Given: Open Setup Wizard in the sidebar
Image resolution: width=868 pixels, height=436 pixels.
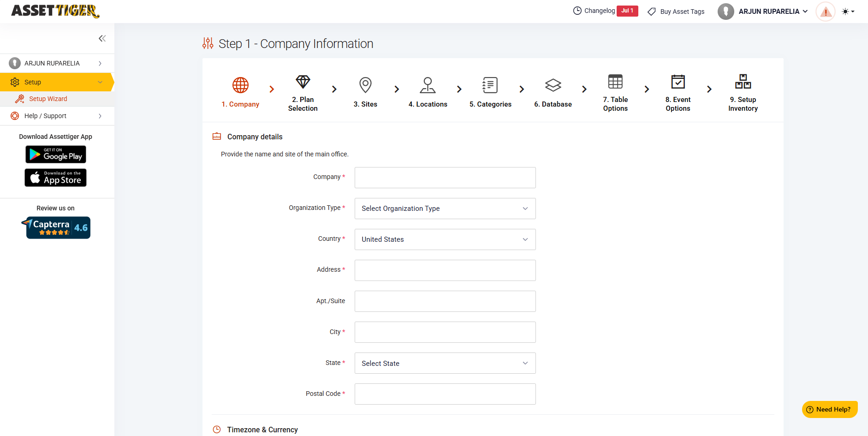Looking at the screenshot, I should [x=48, y=99].
